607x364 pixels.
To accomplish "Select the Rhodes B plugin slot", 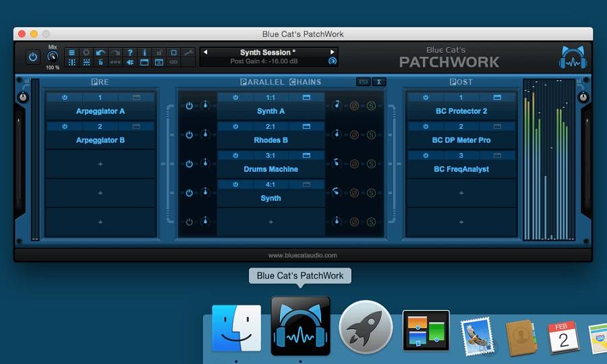I will click(x=270, y=140).
